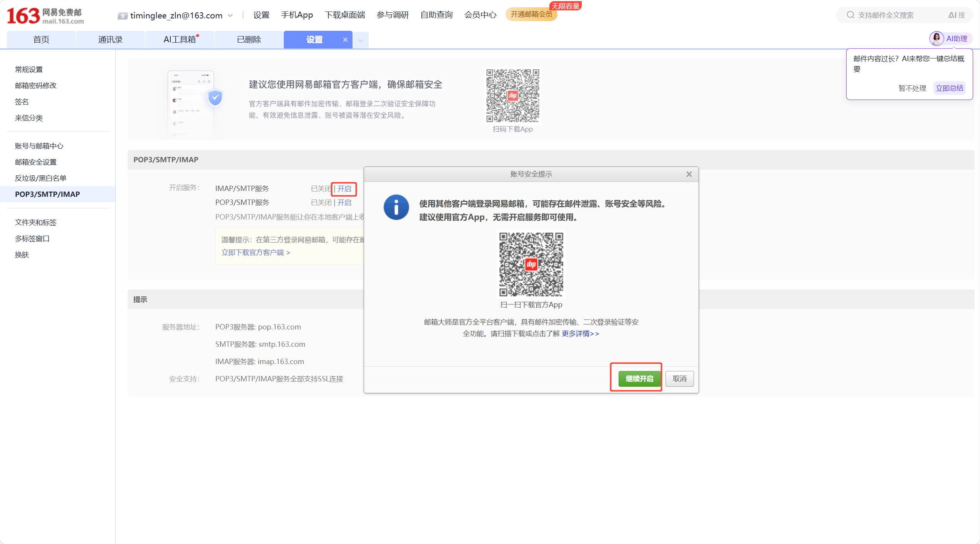Click 开启 for POP3/SMTP服务
The height and width of the screenshot is (544, 980).
(344, 203)
